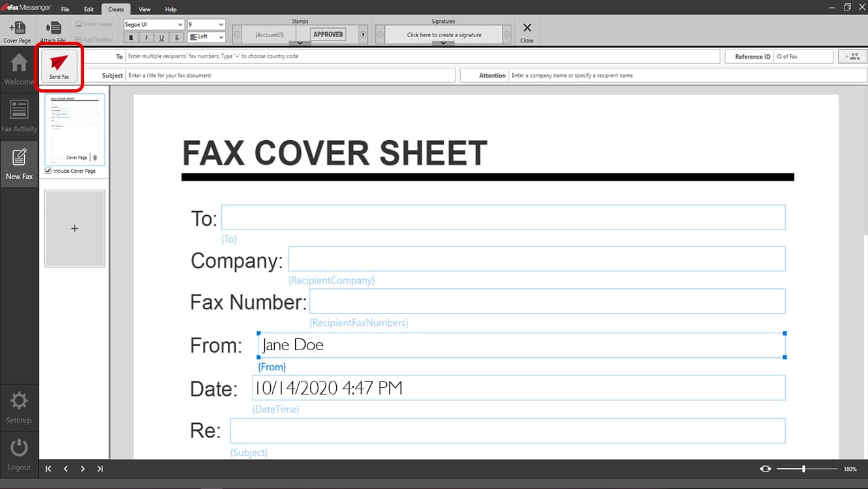Toggle bold text formatting

point(129,37)
